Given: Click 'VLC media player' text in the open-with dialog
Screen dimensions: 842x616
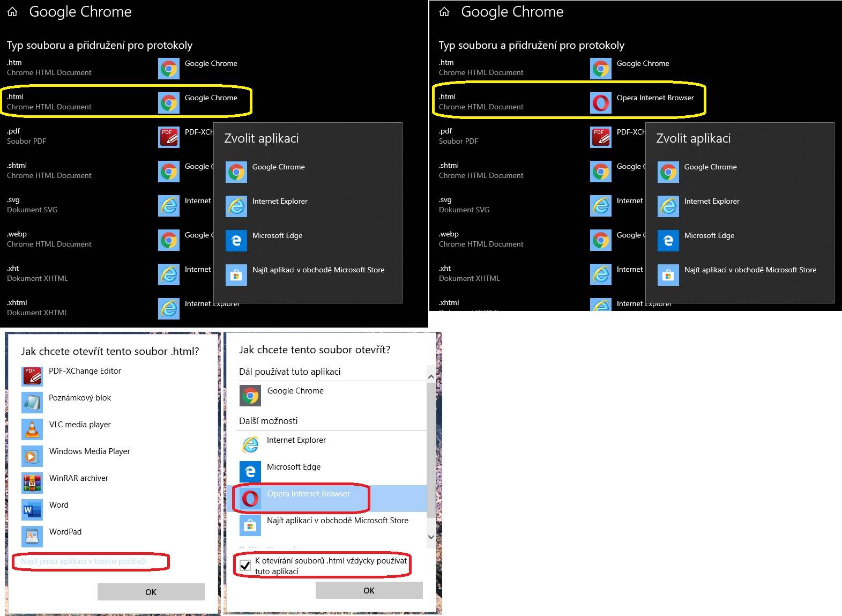Looking at the screenshot, I should point(80,425).
